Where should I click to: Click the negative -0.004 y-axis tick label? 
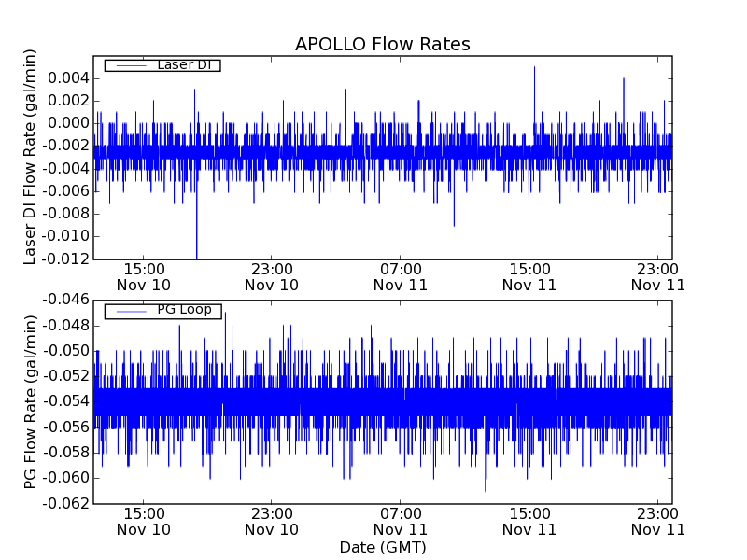click(65, 169)
